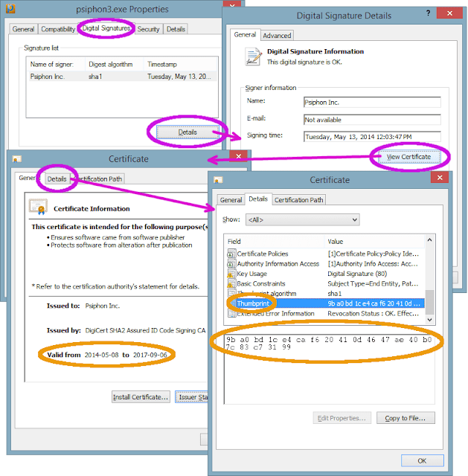Viewport: 468px width, 476px height.
Task: Click the field list scrollbar thumb
Action: [x=429, y=302]
